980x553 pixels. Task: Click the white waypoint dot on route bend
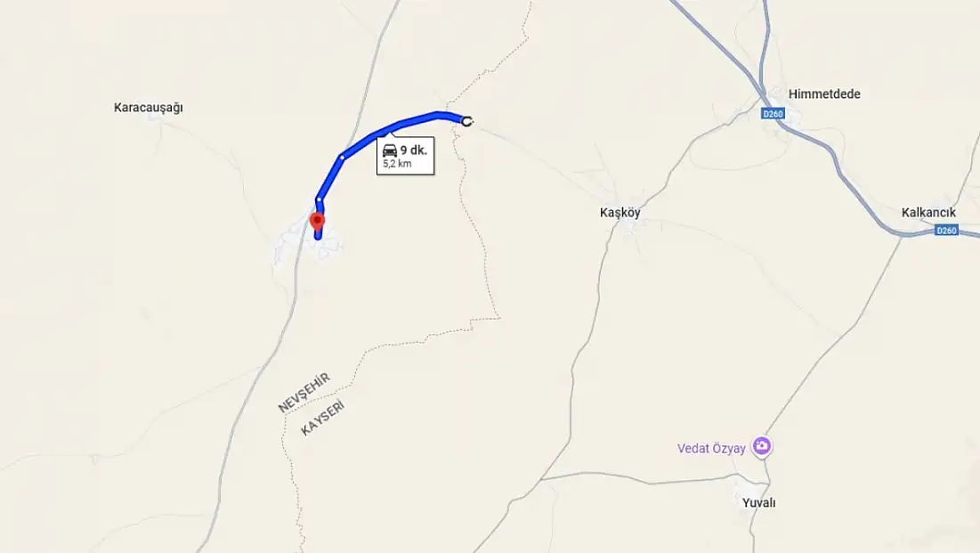point(342,158)
